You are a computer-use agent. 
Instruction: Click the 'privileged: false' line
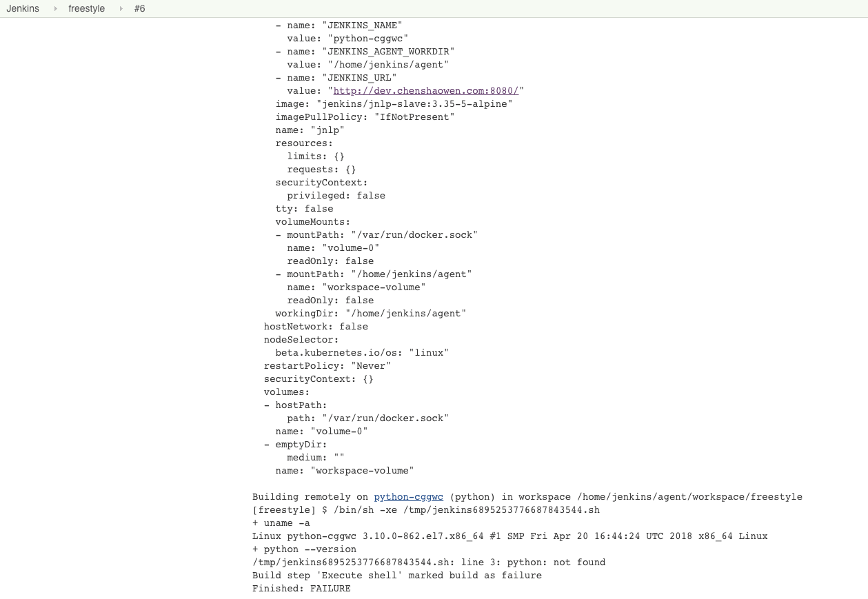(336, 195)
